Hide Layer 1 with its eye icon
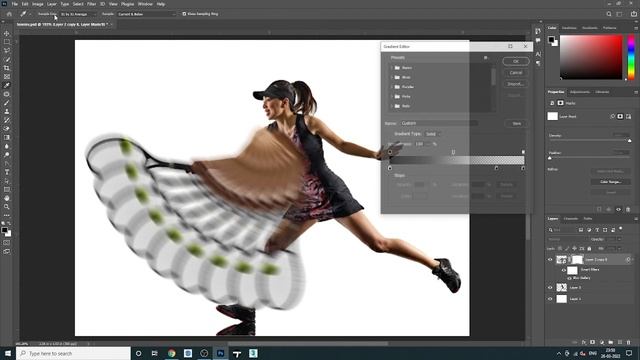Image resolution: width=640 pixels, height=360 pixels. pyautogui.click(x=550, y=299)
